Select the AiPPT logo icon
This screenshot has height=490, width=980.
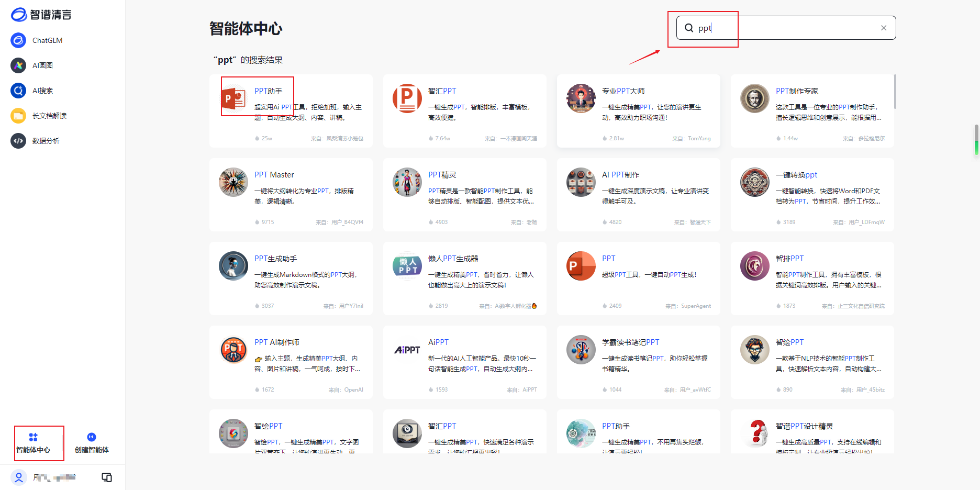click(x=407, y=349)
